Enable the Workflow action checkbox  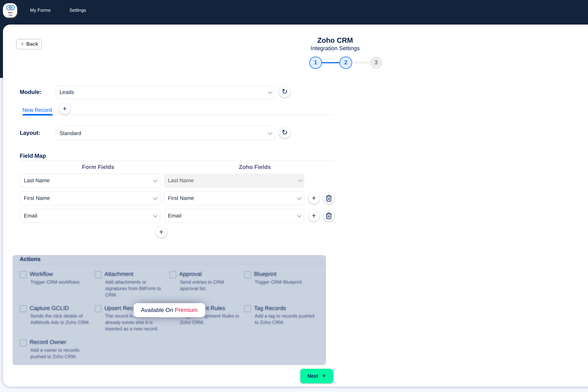point(23,275)
